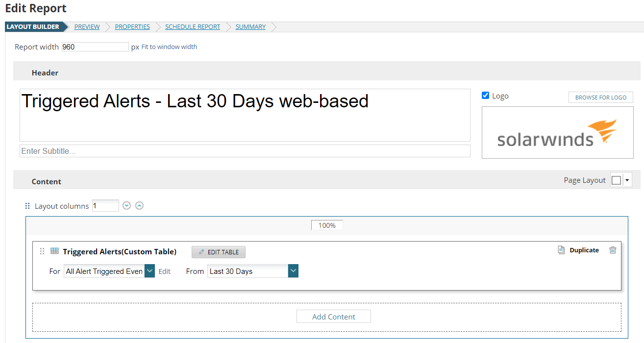644x343 pixels.
Task: Open the Properties step
Action: click(132, 27)
